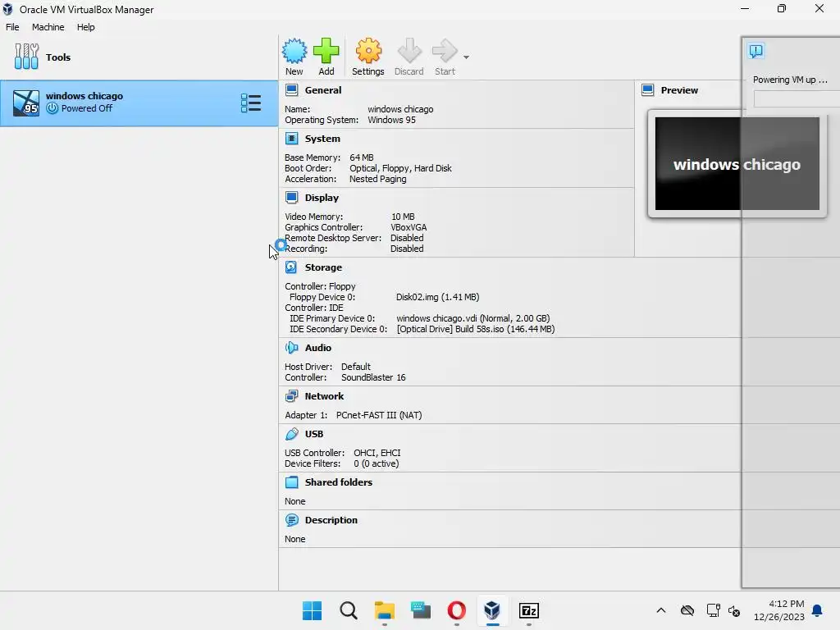Click the Description section speech icon
840x630 pixels.
tap(291, 519)
